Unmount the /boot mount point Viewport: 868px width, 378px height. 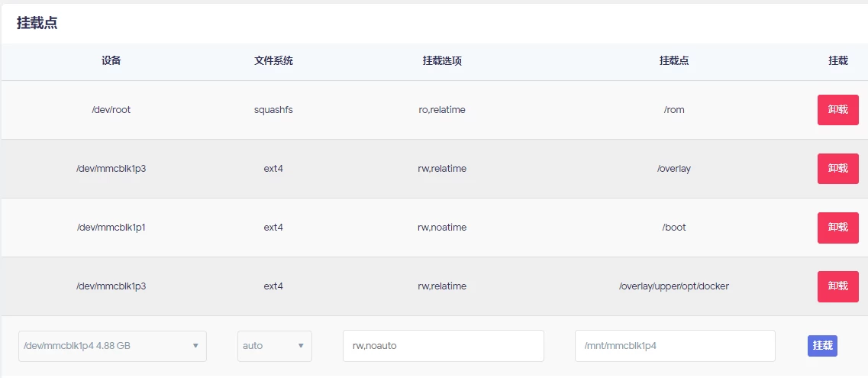837,228
